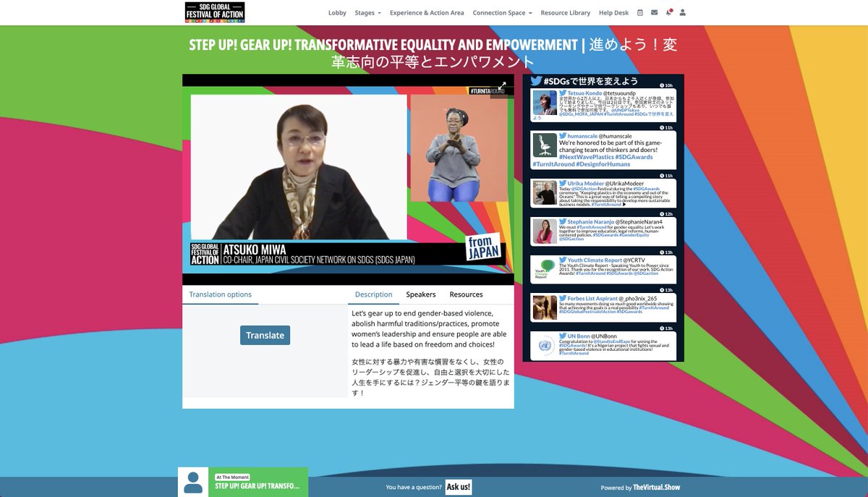Screen dimensions: 868x497
Task: Click the main Atsuko Miwa speaker video
Action: pyautogui.click(x=298, y=168)
